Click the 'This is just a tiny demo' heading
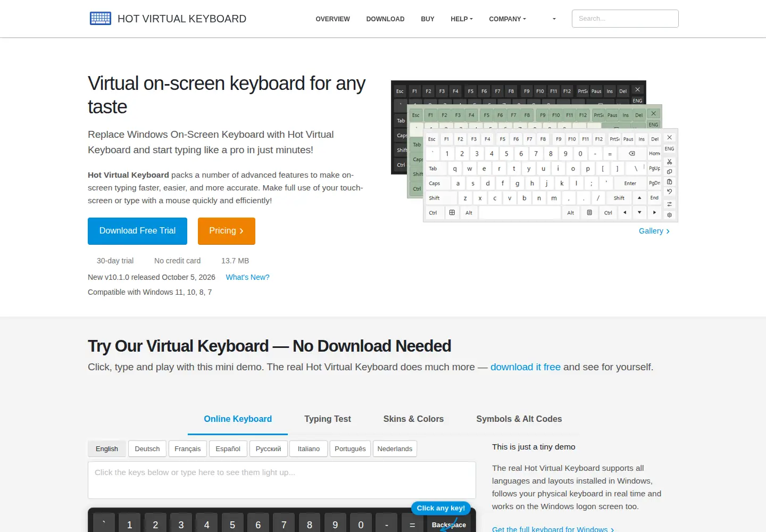Image resolution: width=766 pixels, height=532 pixels. pos(534,447)
